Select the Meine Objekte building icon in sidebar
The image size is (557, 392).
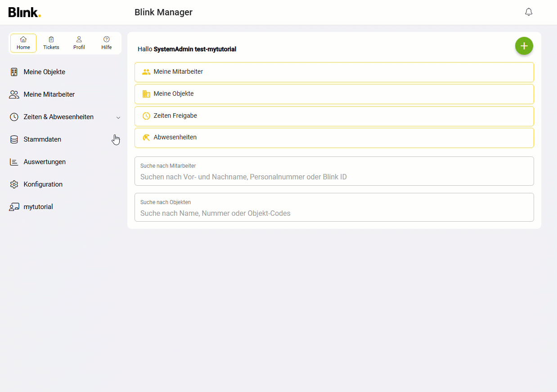tap(14, 71)
